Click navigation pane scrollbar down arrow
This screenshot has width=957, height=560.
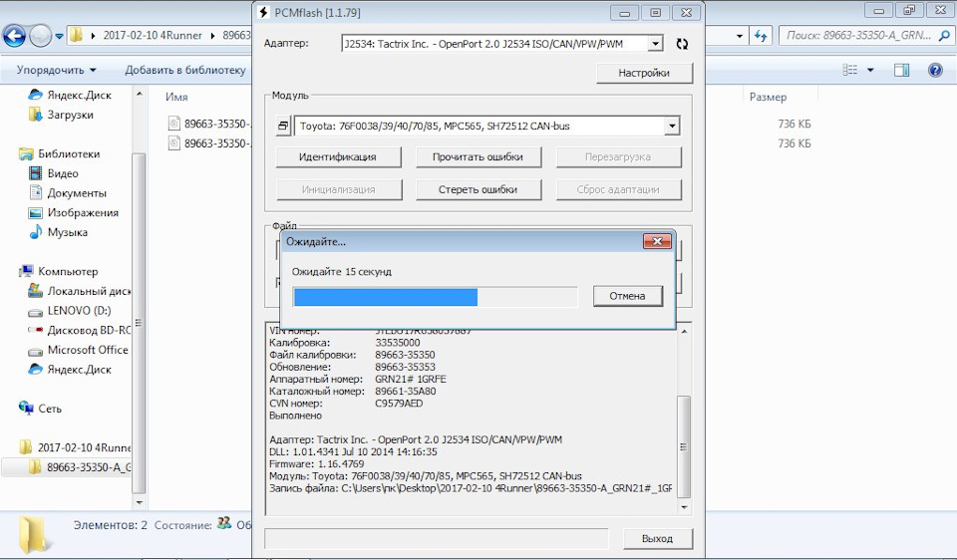pos(140,502)
